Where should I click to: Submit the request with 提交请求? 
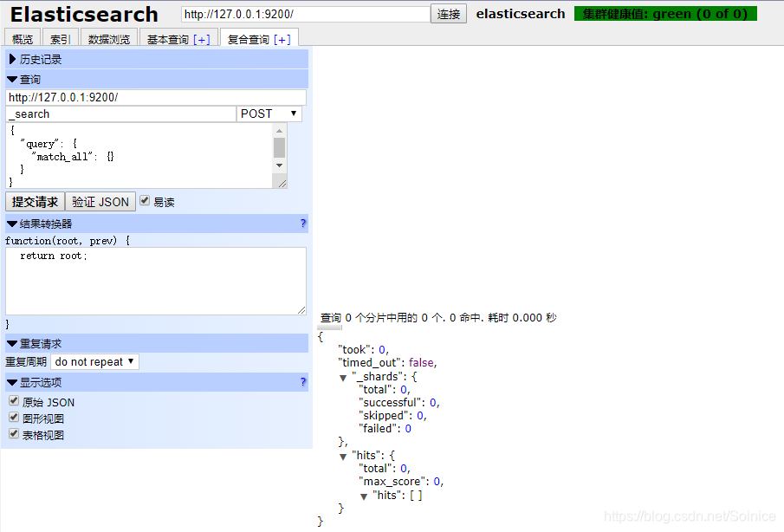35,202
